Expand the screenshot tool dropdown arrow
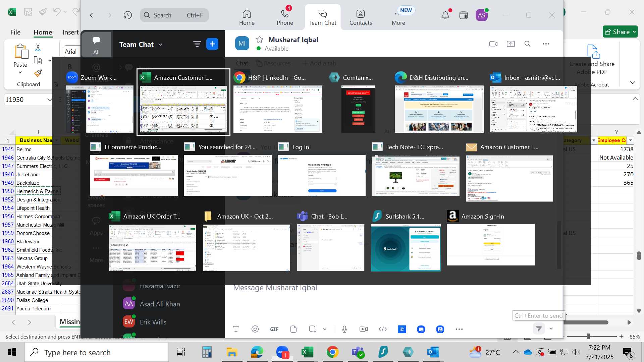 pos(325,329)
